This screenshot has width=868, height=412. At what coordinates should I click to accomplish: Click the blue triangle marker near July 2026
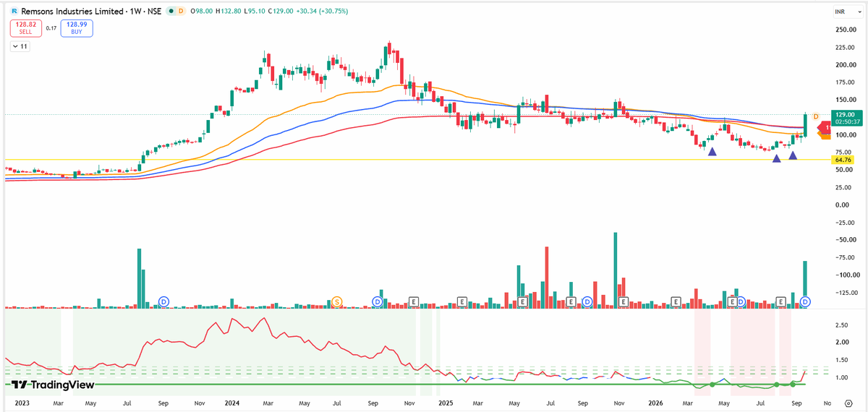pos(776,158)
